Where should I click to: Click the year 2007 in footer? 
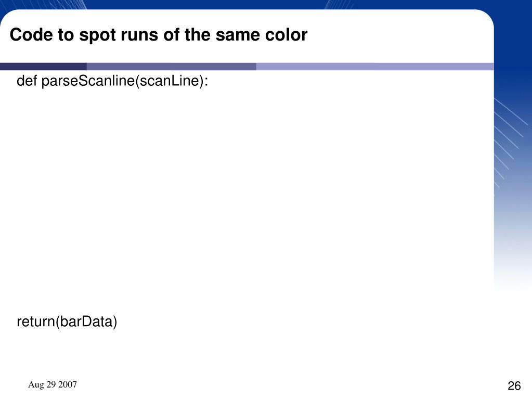68,384
